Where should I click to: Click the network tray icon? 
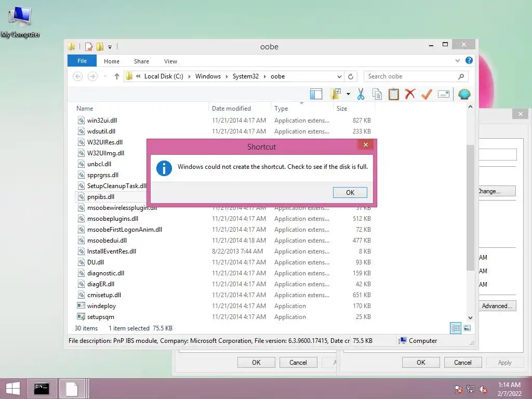point(471,389)
